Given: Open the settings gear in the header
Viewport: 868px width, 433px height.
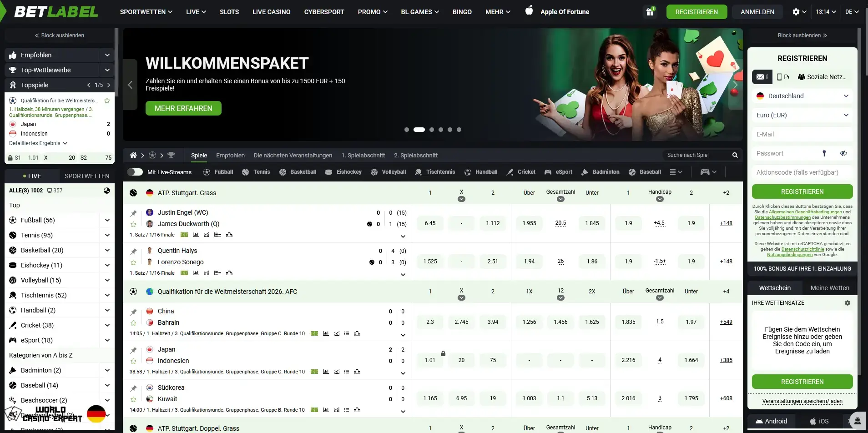Looking at the screenshot, I should 796,12.
